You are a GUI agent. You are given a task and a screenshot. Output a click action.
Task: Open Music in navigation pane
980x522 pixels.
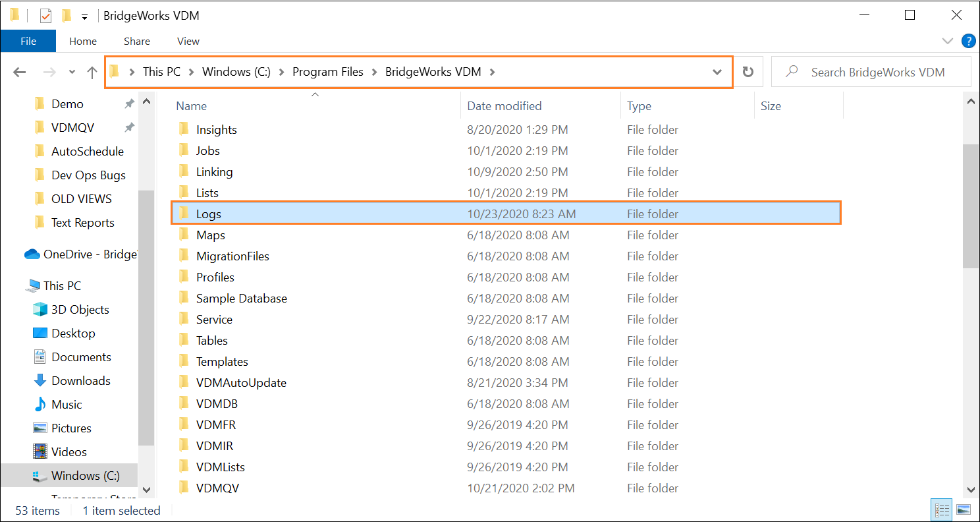point(67,405)
